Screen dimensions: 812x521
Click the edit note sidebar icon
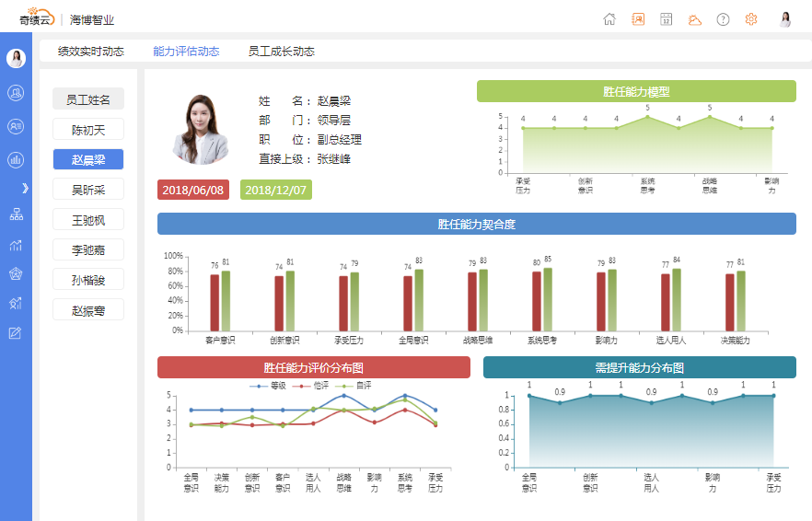click(x=16, y=332)
